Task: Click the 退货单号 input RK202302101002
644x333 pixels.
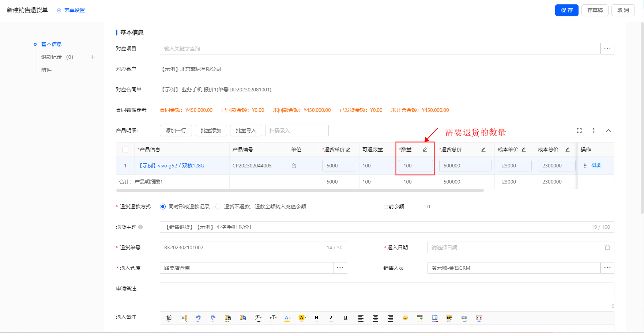Action: [253, 247]
